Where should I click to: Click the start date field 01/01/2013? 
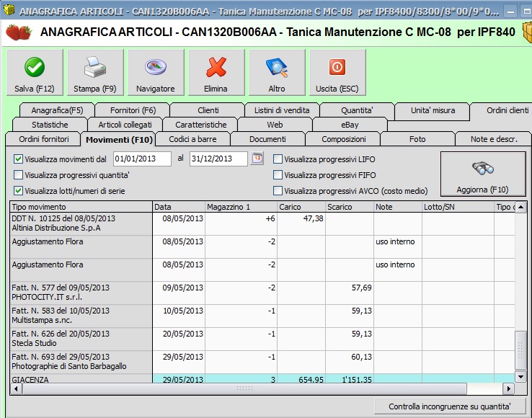(x=142, y=159)
